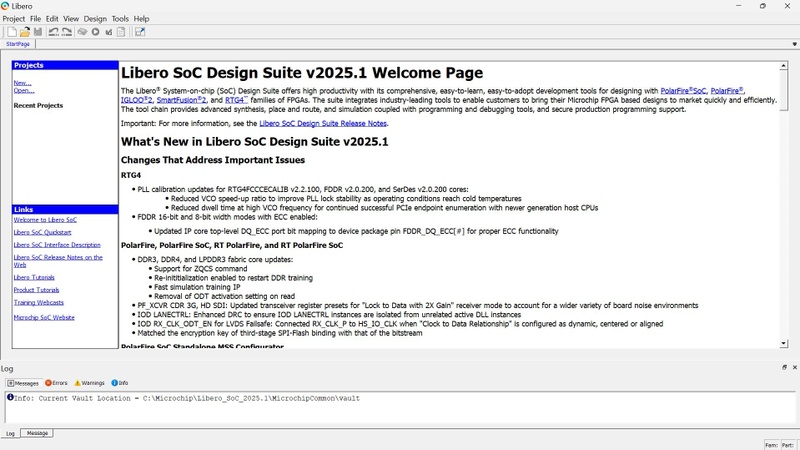This screenshot has width=800, height=450.
Task: Open the View menu
Action: [x=71, y=18]
